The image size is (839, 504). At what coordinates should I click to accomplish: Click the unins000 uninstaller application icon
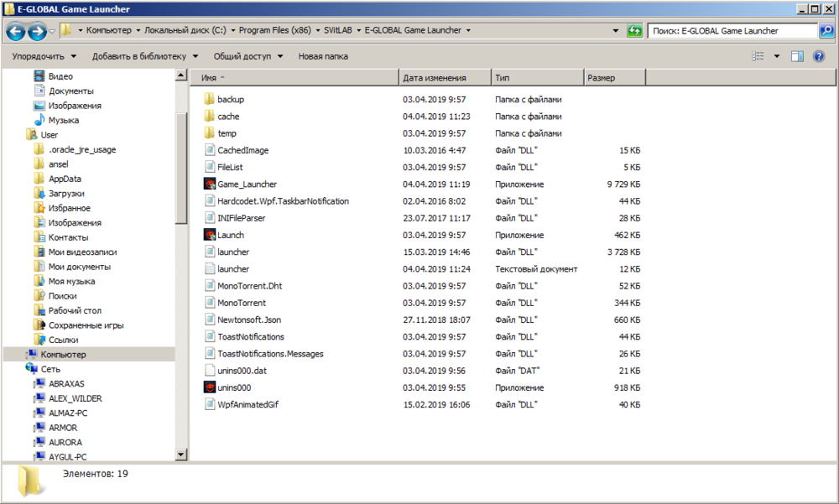click(x=210, y=387)
